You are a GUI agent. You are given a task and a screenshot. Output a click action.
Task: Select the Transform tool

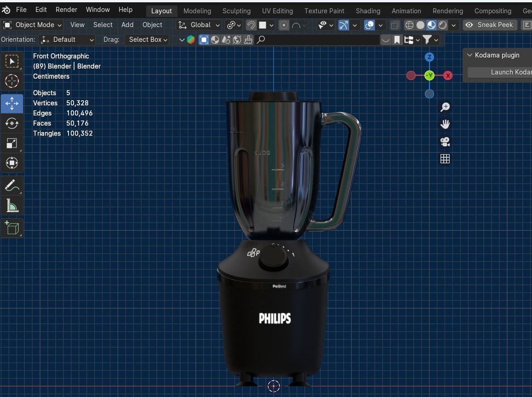click(x=12, y=163)
